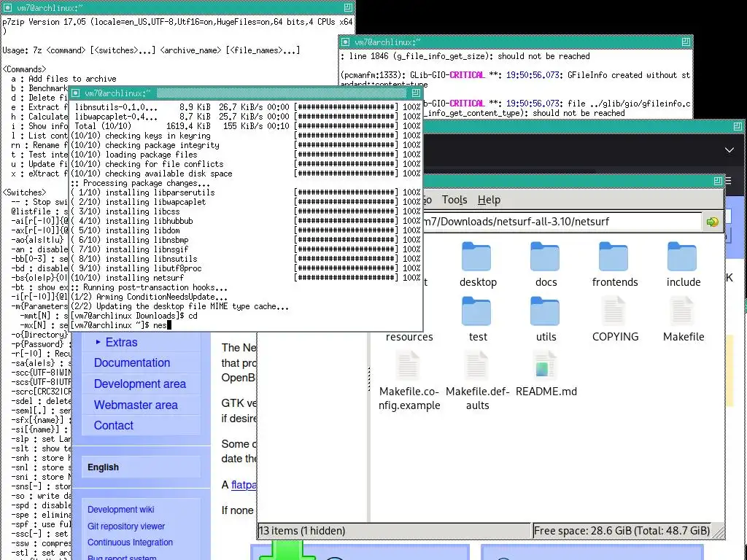Click 'checking available disk space' line
The width and height of the screenshot is (747, 560).
pos(152,174)
